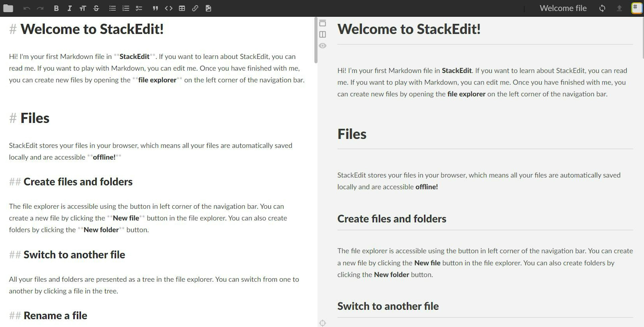The height and width of the screenshot is (327, 644).
Task: Click the editor heading "Welcome to StackEdit!"
Action: [x=92, y=29]
